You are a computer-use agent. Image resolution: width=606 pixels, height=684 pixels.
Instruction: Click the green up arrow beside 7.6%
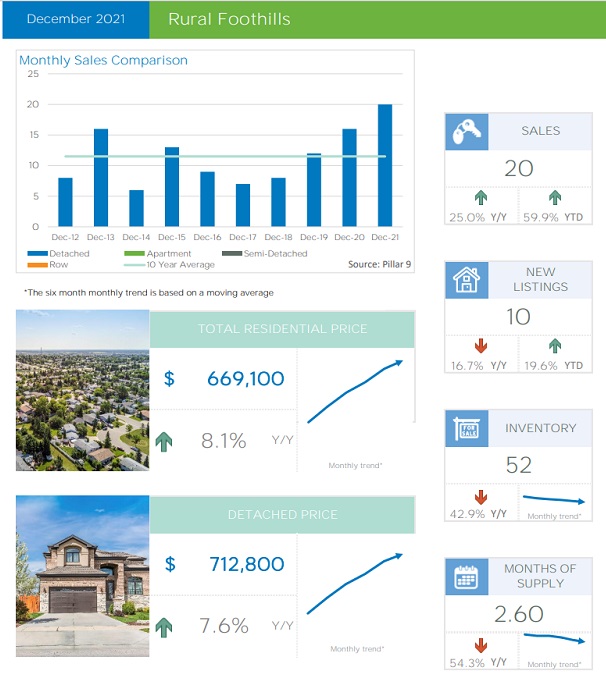[165, 626]
